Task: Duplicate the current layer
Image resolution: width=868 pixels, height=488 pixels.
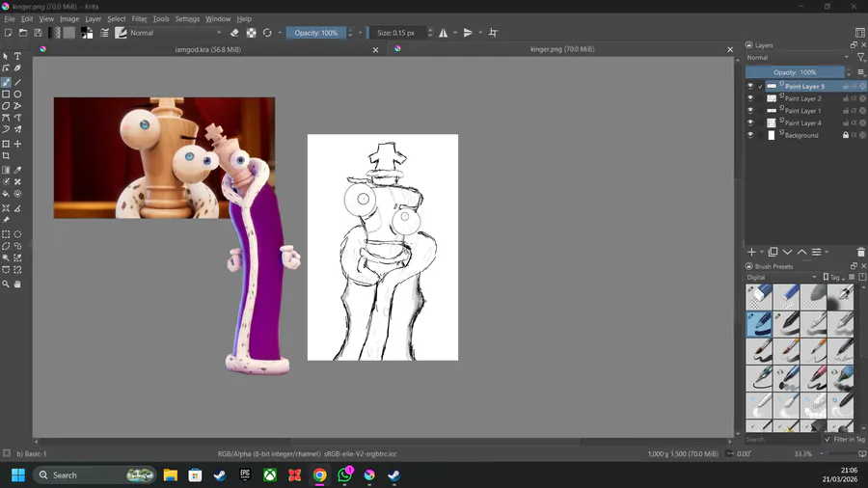Action: 773,253
